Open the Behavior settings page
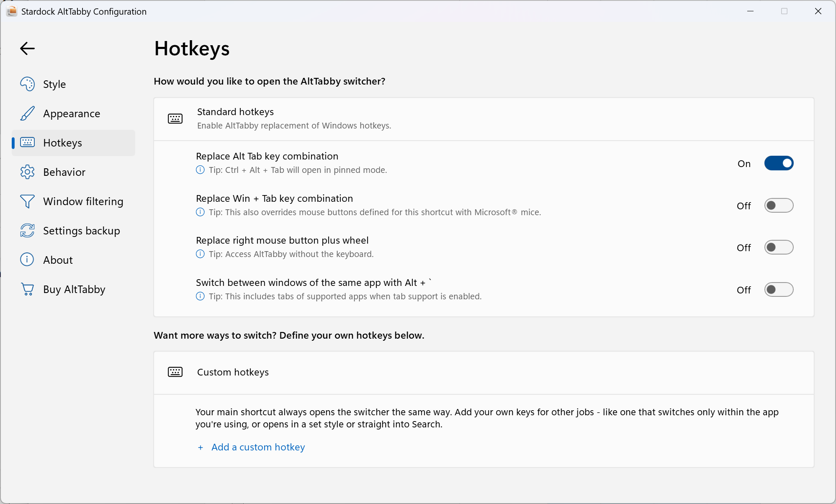 coord(73,172)
